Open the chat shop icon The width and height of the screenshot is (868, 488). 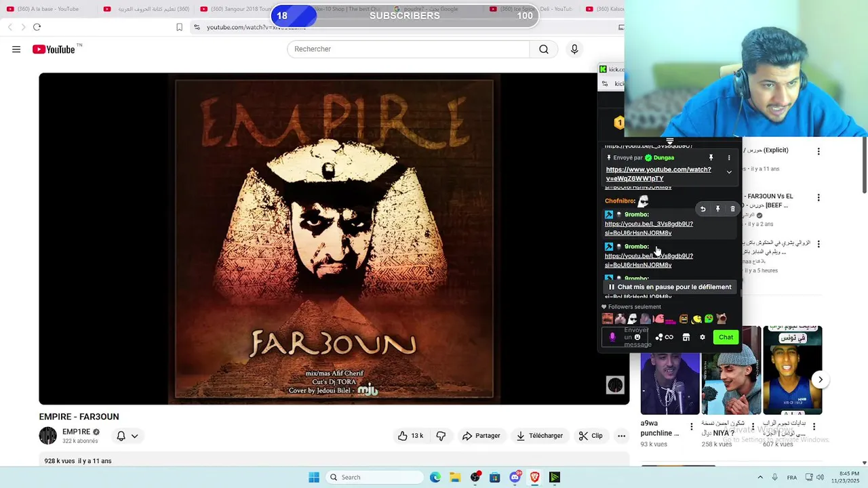pyautogui.click(x=686, y=338)
